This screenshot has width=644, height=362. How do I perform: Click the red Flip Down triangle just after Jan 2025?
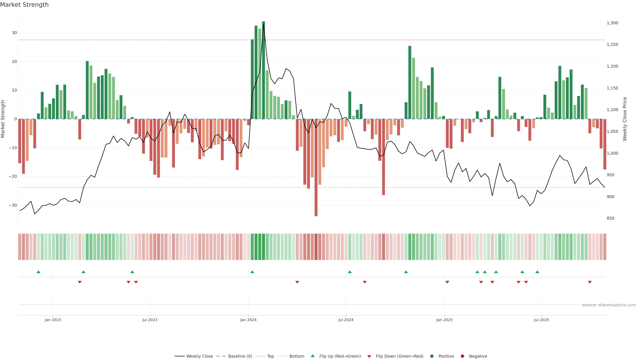tap(447, 282)
